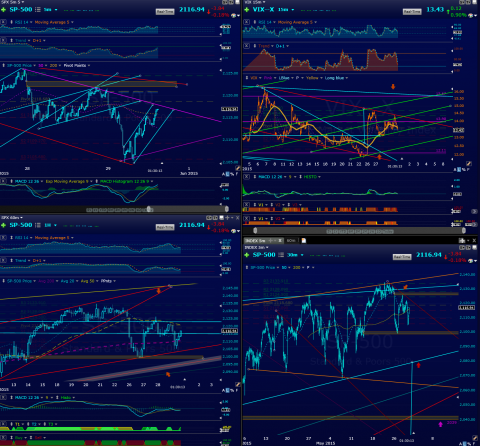
Task: Click SP-500 symbol name in 30m chart
Action: pos(264,255)
